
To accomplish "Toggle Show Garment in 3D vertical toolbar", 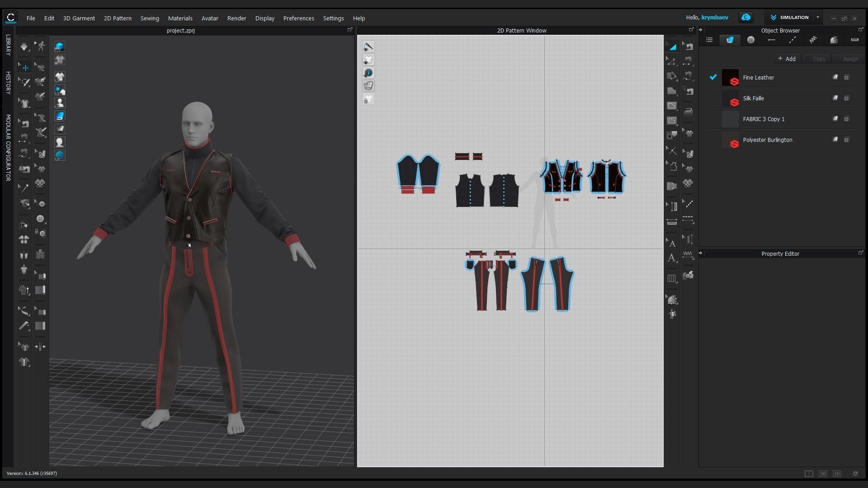I will [x=60, y=77].
